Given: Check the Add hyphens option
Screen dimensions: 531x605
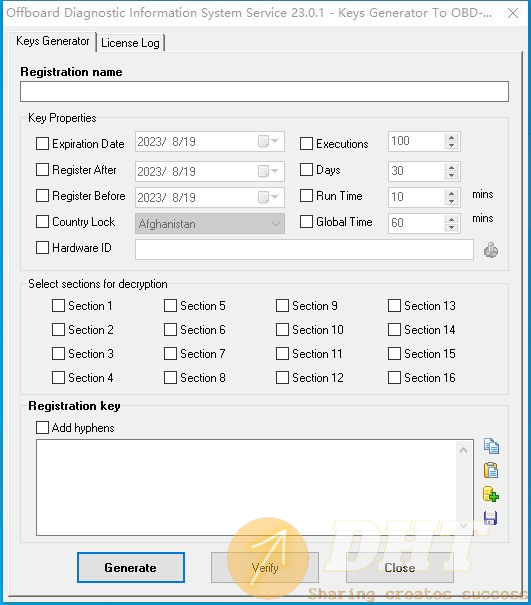Looking at the screenshot, I should pyautogui.click(x=42, y=428).
